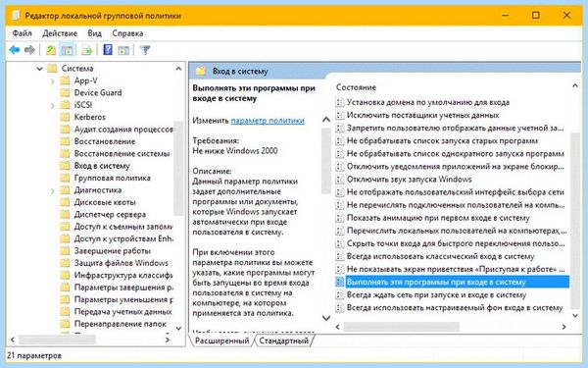Click the Filter funnel toolbar icon
The image size is (588, 368).
point(145,50)
